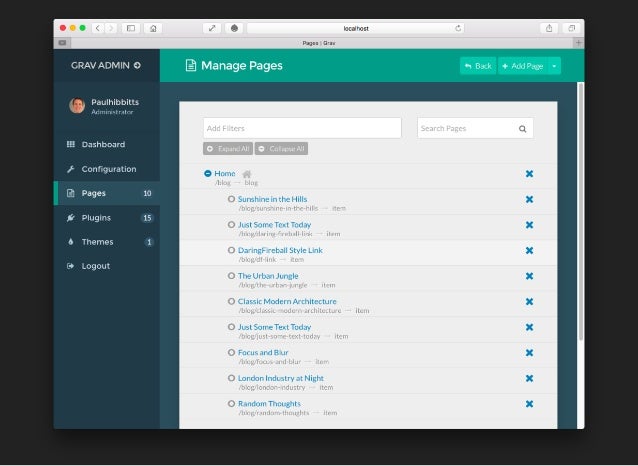Viewport: 638px width, 466px height.
Task: Collapse the Home page tree node
Action: [208, 173]
